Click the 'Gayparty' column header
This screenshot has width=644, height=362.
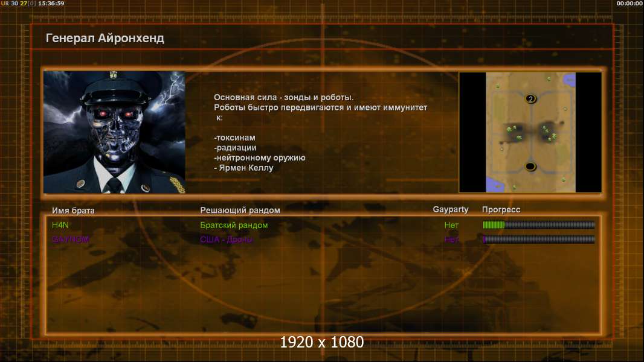point(451,209)
